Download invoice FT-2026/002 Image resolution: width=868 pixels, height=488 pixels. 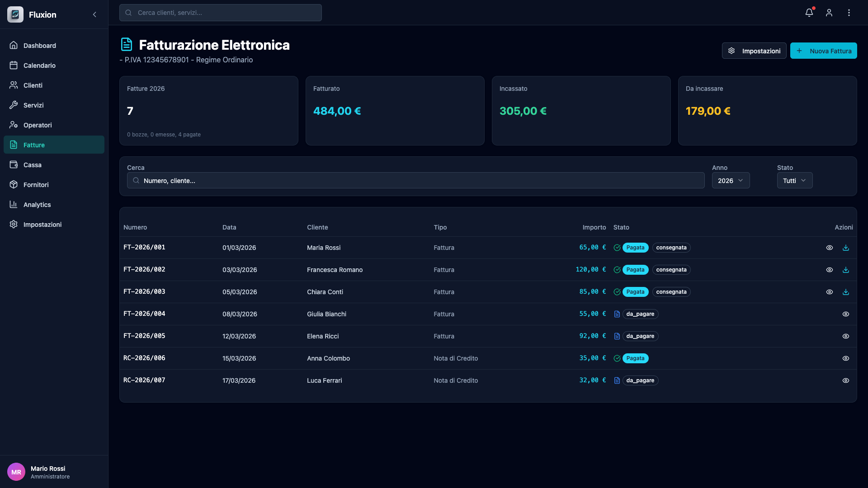pos(845,270)
